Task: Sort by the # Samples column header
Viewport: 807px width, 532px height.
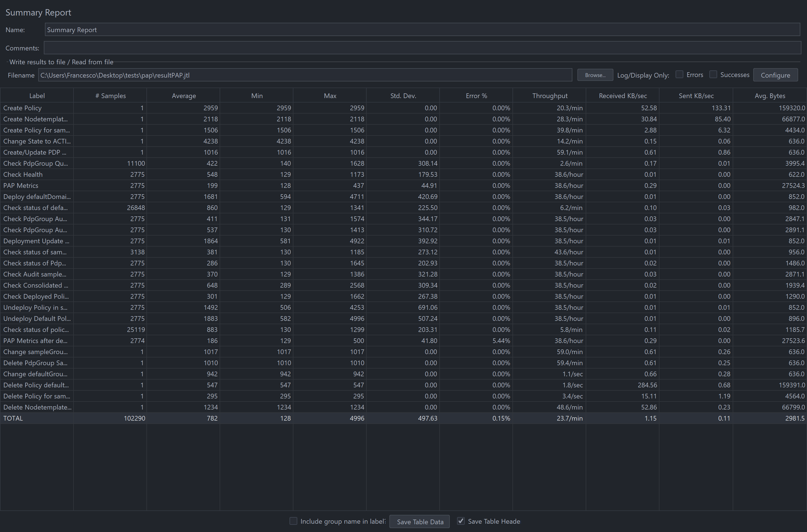Action: 110,96
